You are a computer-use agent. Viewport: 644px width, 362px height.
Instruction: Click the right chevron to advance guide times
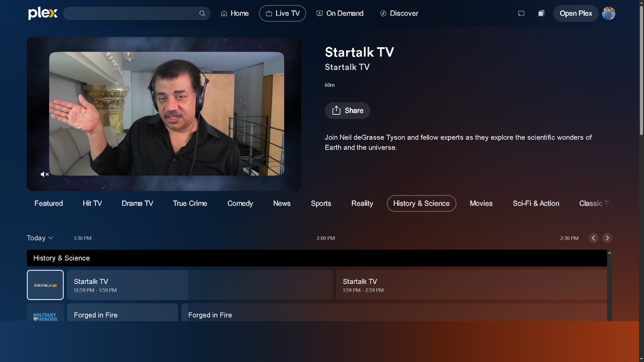click(x=607, y=238)
